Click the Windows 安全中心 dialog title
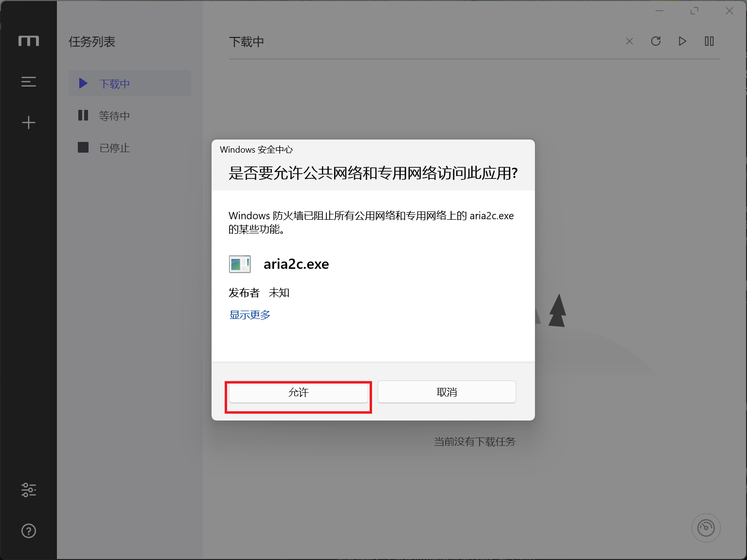 tap(256, 150)
